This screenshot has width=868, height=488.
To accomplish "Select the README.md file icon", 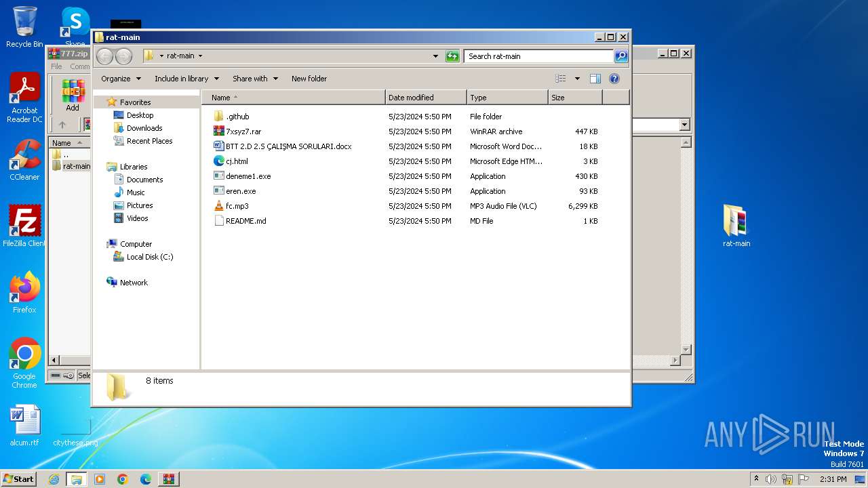I will [218, 221].
